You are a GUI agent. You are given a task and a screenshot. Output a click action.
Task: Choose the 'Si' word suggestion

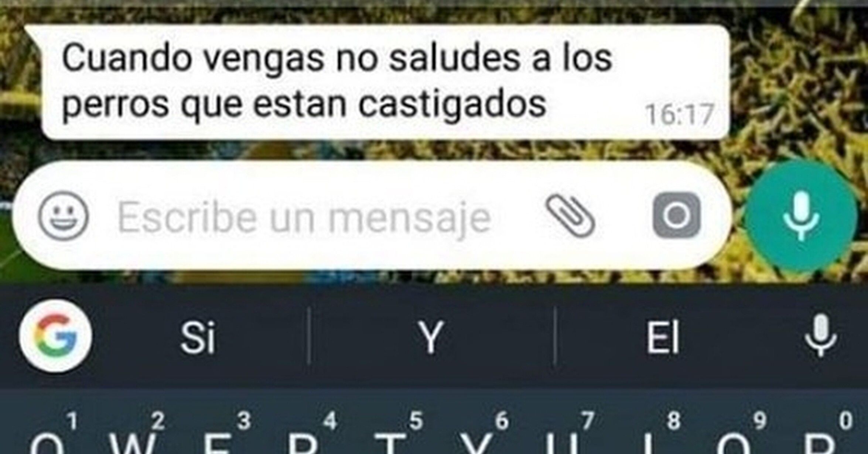[x=198, y=337]
